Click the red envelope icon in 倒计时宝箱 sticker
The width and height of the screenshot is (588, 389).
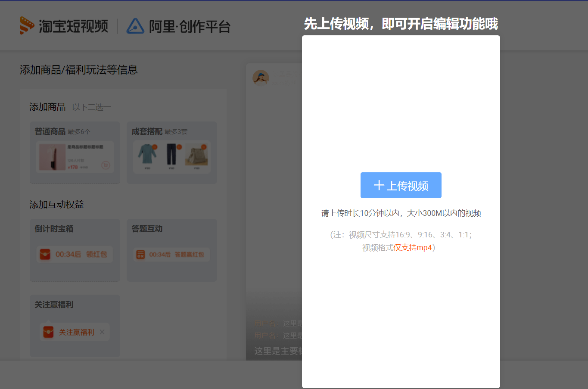coord(45,254)
